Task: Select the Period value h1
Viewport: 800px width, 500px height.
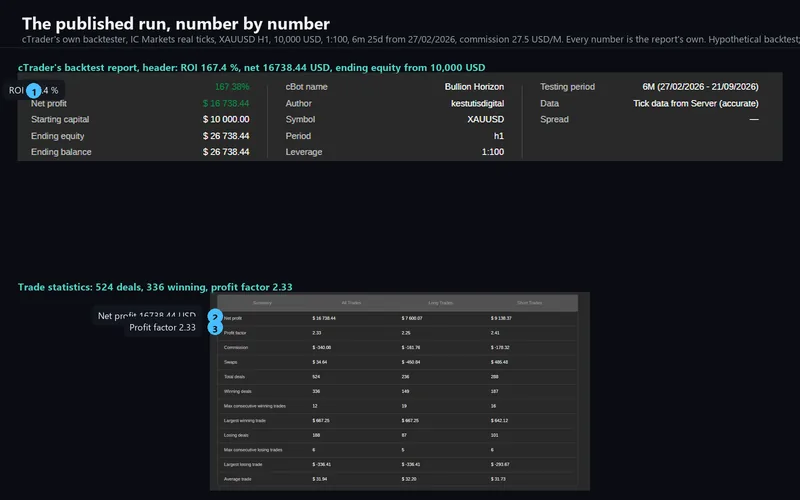Action: [498, 136]
